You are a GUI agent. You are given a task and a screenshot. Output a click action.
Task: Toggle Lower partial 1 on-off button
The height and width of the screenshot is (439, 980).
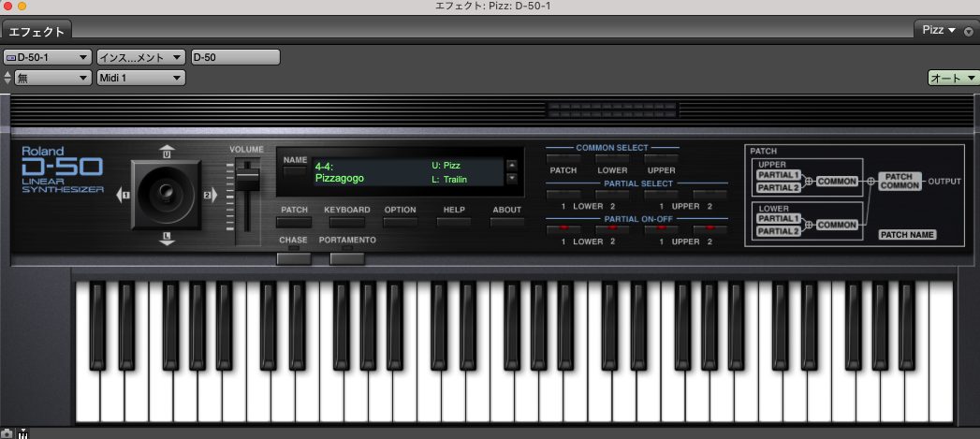pos(563,229)
